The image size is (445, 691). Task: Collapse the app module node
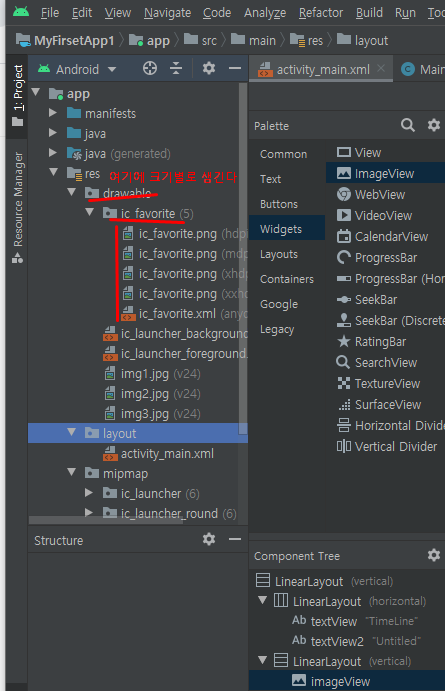click(x=36, y=93)
